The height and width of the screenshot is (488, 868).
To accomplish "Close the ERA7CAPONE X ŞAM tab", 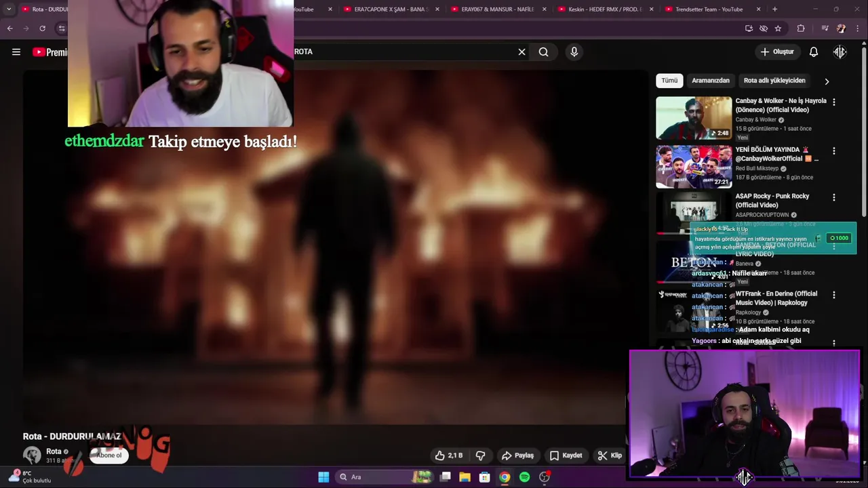I will [437, 9].
